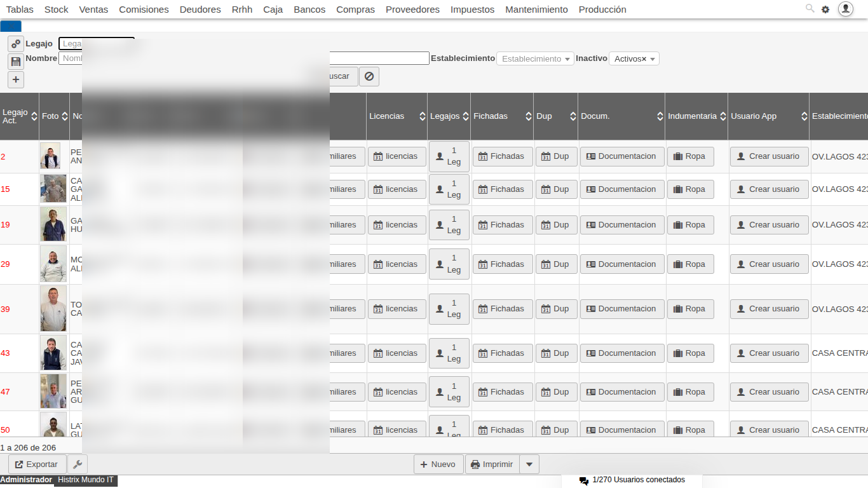Screen dimensions: 868x488
Task: Click the Nuevo button
Action: coord(438,464)
